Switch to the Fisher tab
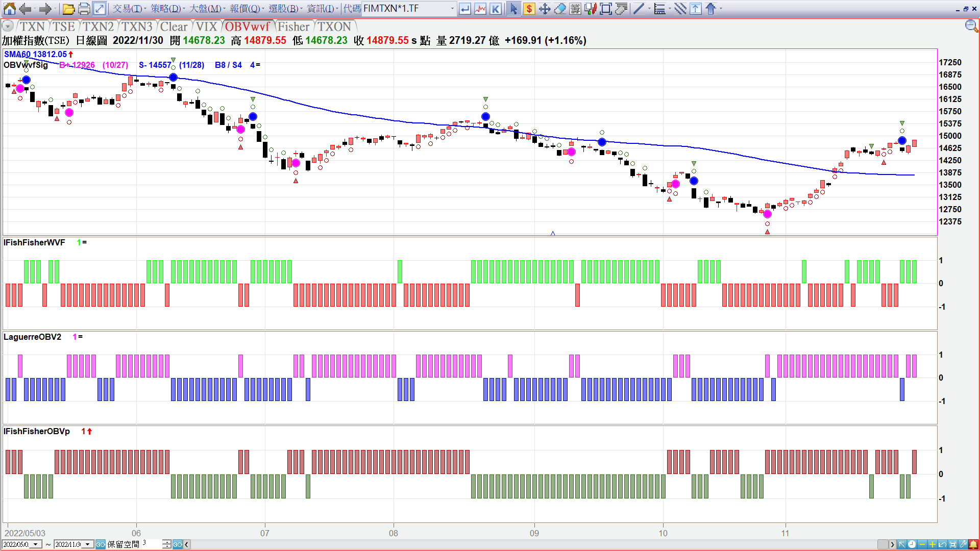Screen dimensions: 980x551 pyautogui.click(x=293, y=27)
